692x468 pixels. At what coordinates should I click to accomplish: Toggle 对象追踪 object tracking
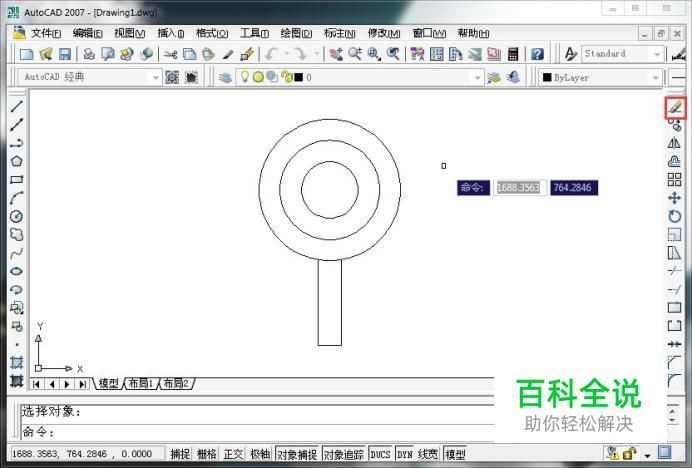pyautogui.click(x=344, y=454)
